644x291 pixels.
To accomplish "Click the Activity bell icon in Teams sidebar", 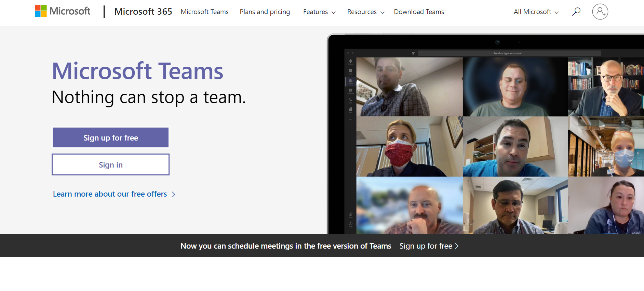I will pyautogui.click(x=350, y=62).
